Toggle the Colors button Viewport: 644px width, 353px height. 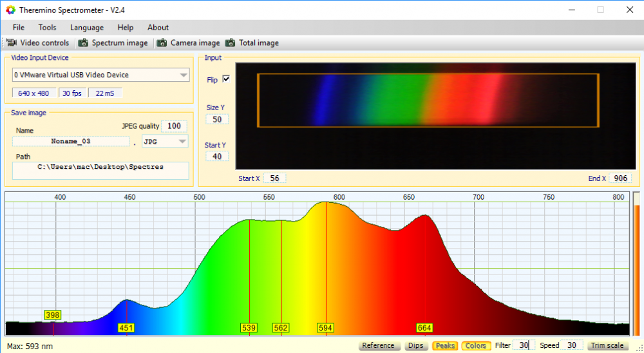coord(476,346)
